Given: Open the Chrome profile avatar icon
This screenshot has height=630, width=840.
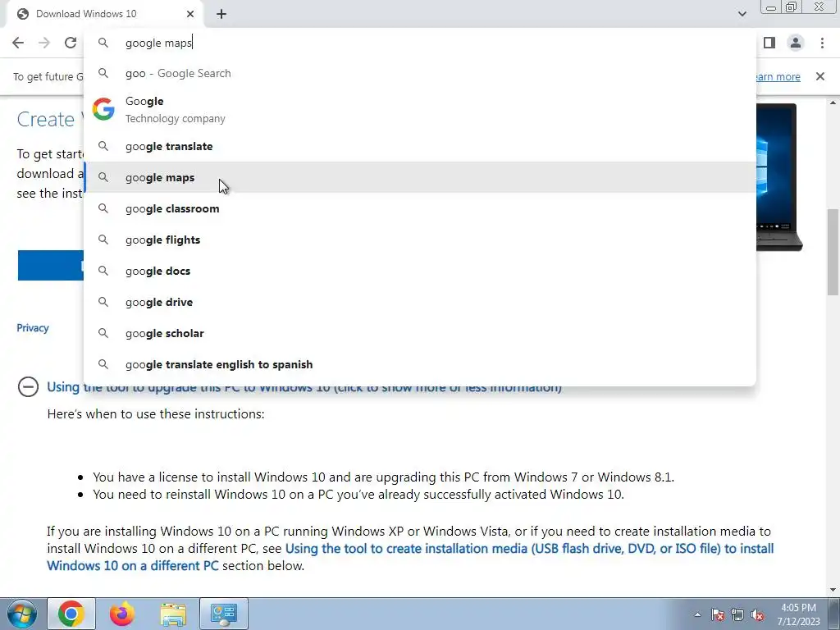Looking at the screenshot, I should point(796,43).
